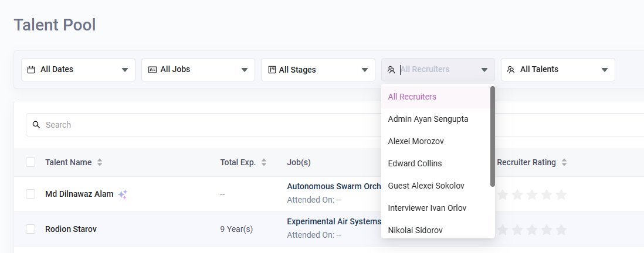
Task: Open the Experimental Air Systems job link
Action: tap(334, 221)
